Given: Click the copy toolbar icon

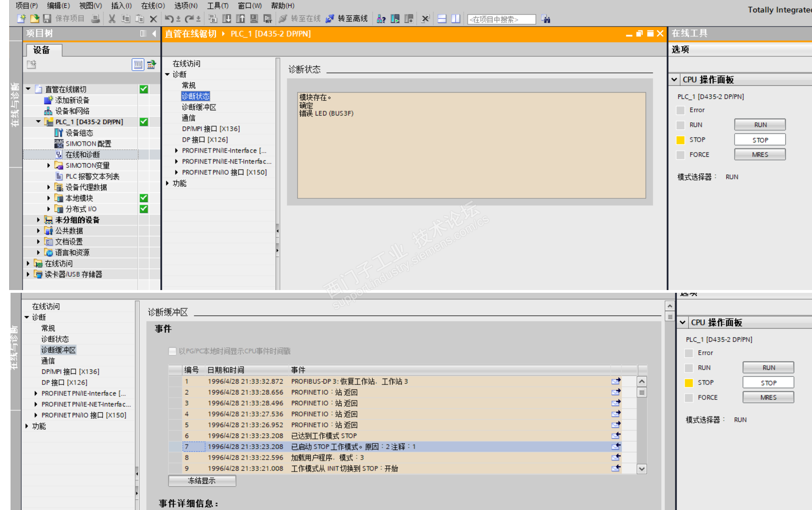Looking at the screenshot, I should (126, 19).
